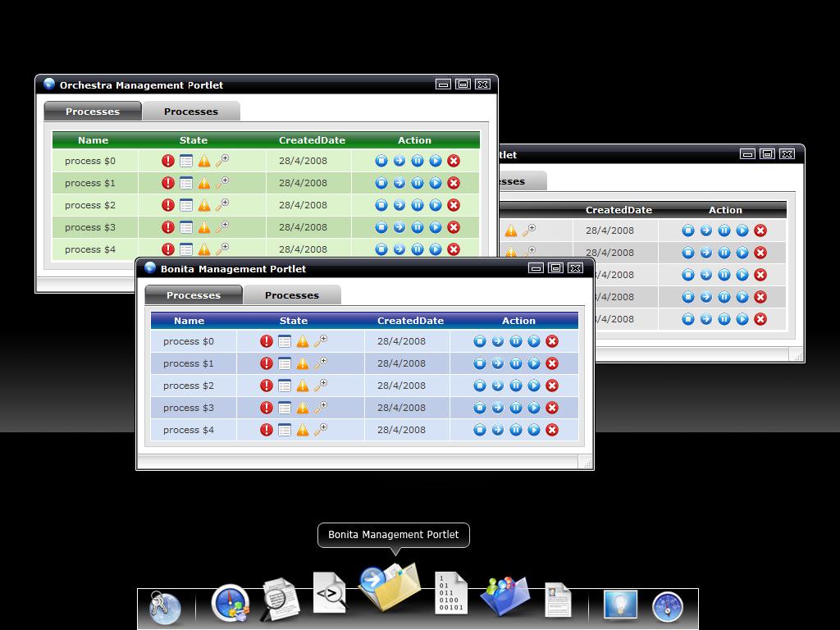The image size is (840, 630).
Task: Click globe icon in Orchestra window title bar
Action: pyautogui.click(x=49, y=84)
